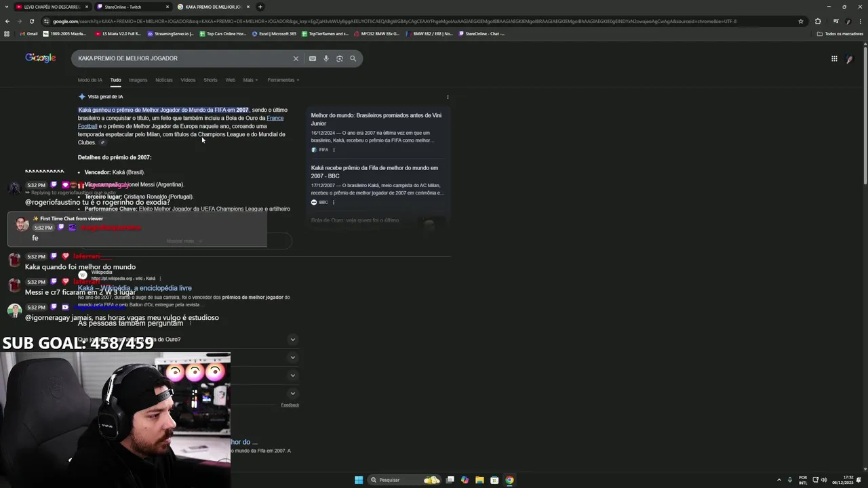This screenshot has height=488, width=868.
Task: Clear the Google search box text
Action: click(x=296, y=58)
